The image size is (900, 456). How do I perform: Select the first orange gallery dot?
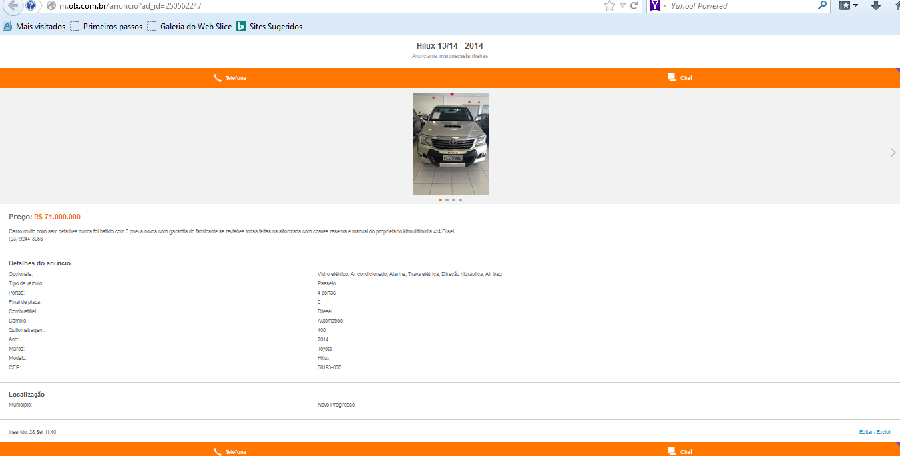440,200
